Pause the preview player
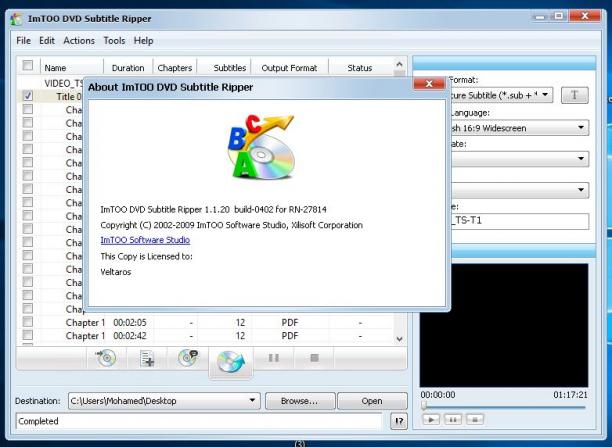The image size is (612, 447). [453, 420]
